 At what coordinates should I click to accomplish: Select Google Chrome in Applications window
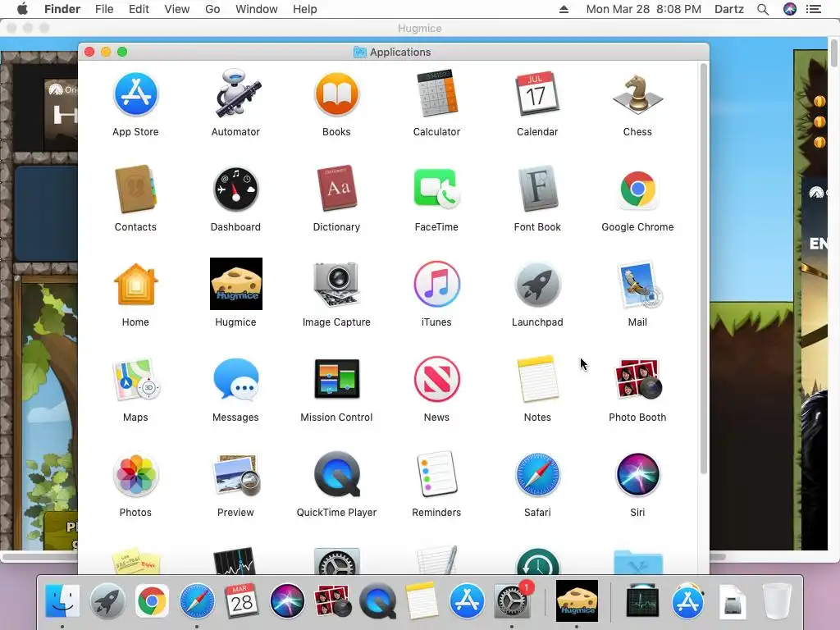[x=637, y=189]
